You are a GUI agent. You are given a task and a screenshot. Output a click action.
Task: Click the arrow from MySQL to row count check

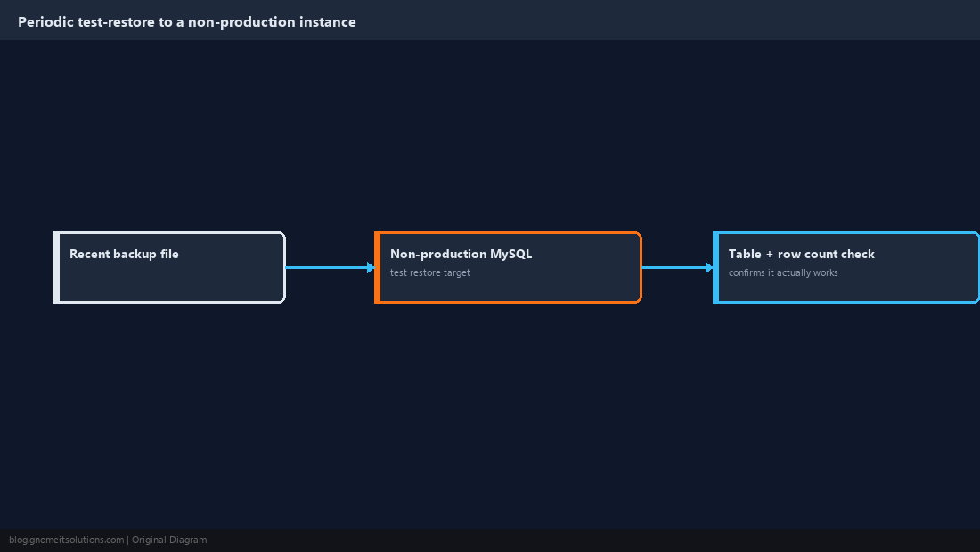coord(677,267)
